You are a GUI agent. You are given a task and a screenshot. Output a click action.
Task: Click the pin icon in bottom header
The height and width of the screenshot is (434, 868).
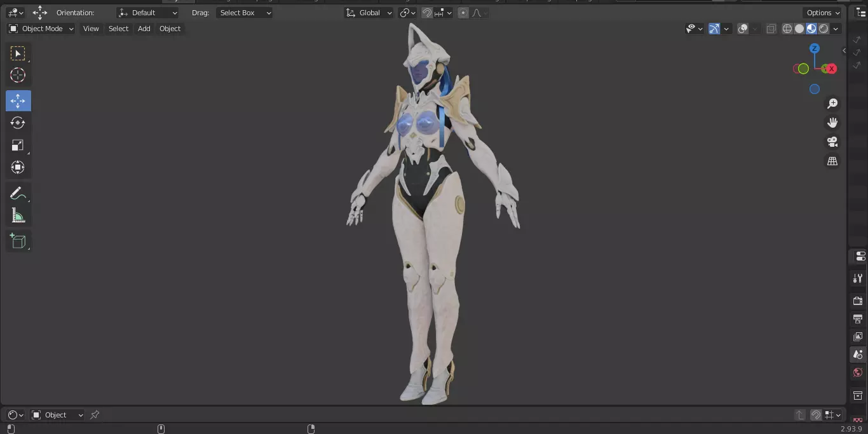[x=95, y=415]
